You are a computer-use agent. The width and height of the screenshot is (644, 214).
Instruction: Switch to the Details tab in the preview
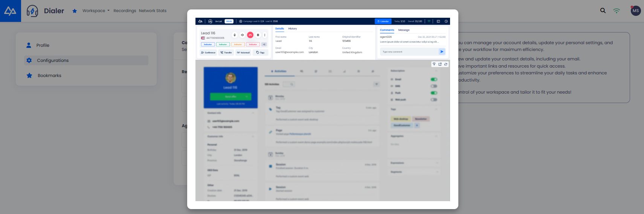point(280,29)
